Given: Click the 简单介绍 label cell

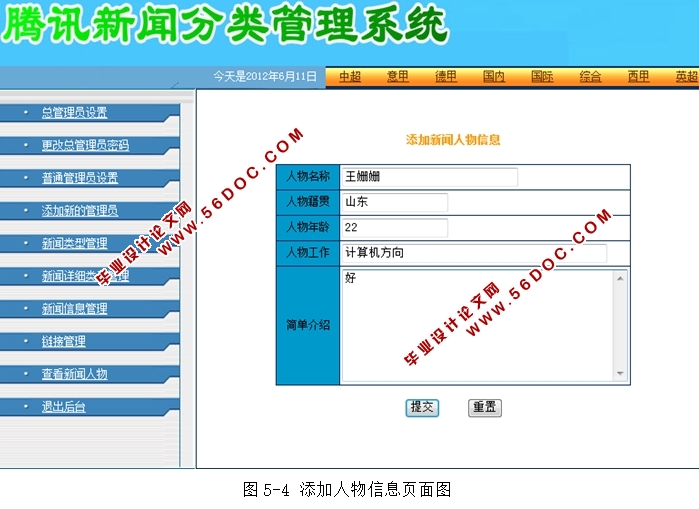Looking at the screenshot, I should [308, 325].
